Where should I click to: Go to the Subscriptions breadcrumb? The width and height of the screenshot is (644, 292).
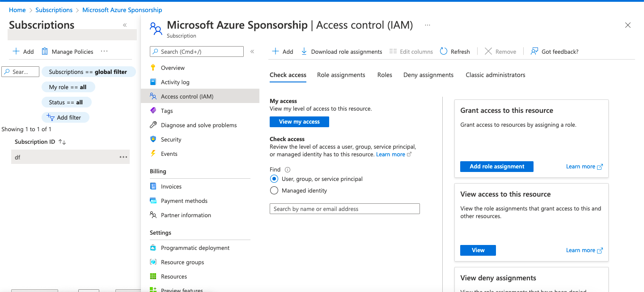(x=54, y=10)
